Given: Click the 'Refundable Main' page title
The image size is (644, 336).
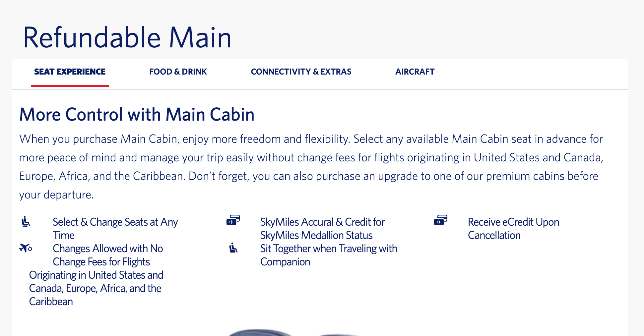Looking at the screenshot, I should tap(127, 37).
